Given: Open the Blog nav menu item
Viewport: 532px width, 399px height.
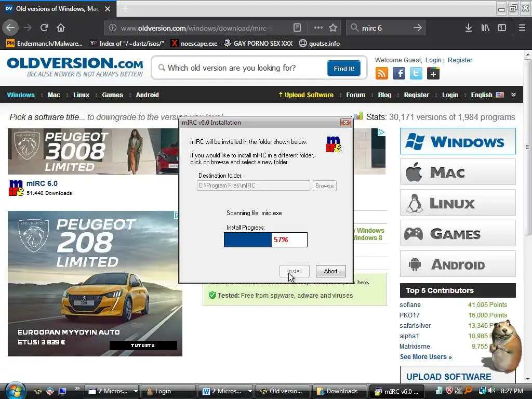Looking at the screenshot, I should [x=384, y=95].
